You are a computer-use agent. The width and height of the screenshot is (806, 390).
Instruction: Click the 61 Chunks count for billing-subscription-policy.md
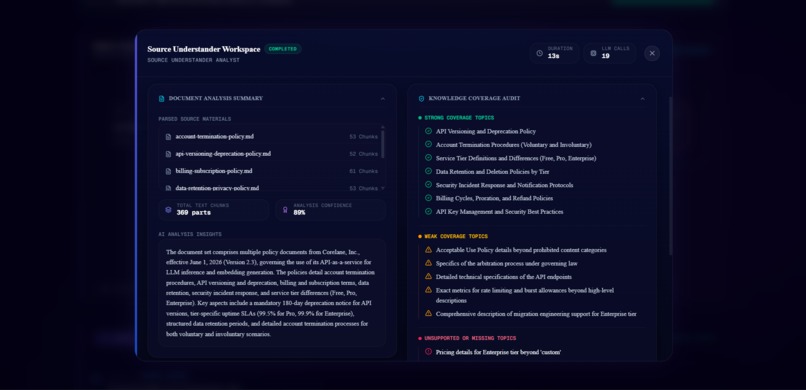[363, 171]
